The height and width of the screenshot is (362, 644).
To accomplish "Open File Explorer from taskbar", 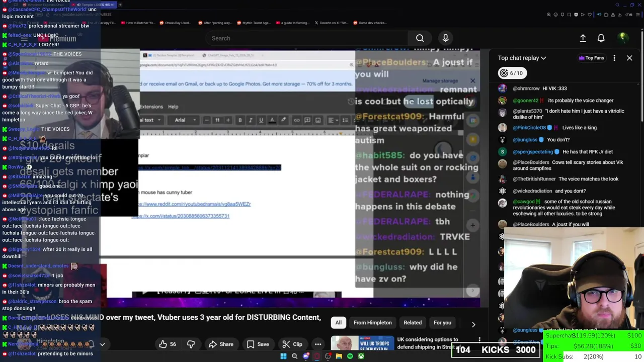I will tap(339, 356).
